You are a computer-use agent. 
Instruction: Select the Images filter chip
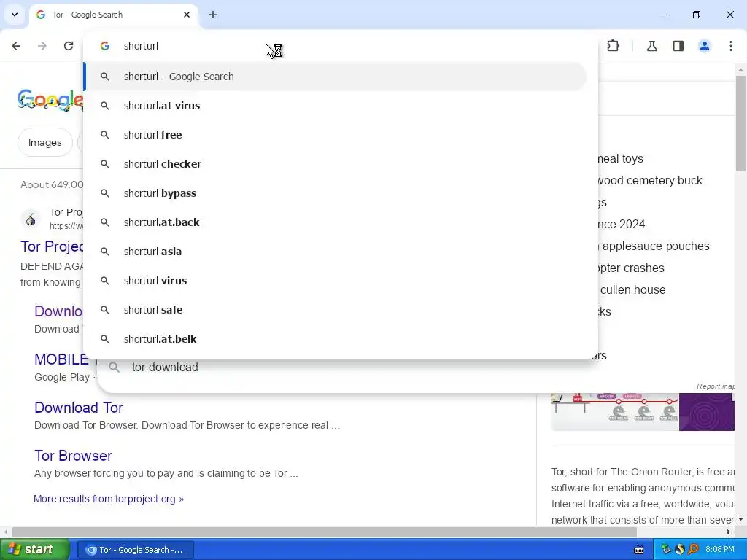coord(44,142)
